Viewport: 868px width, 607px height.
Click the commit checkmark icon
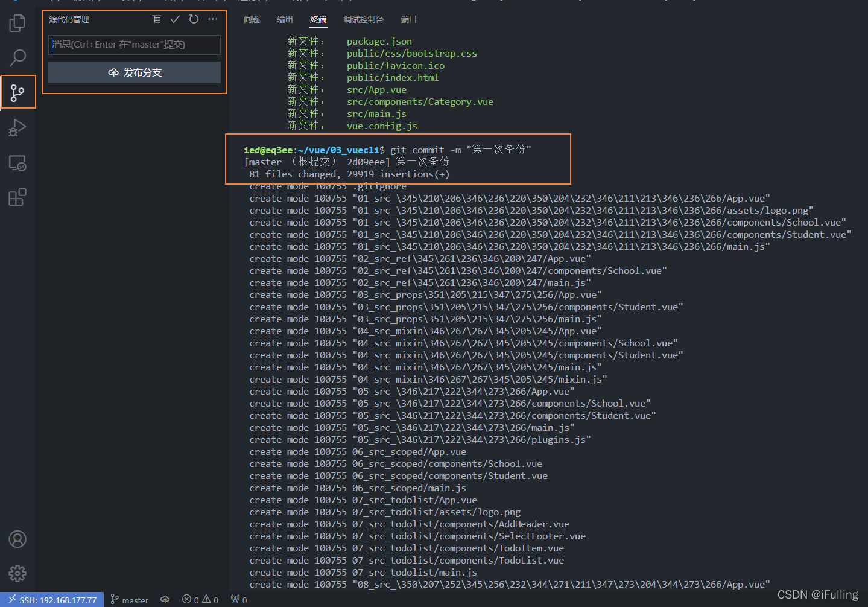coord(175,19)
